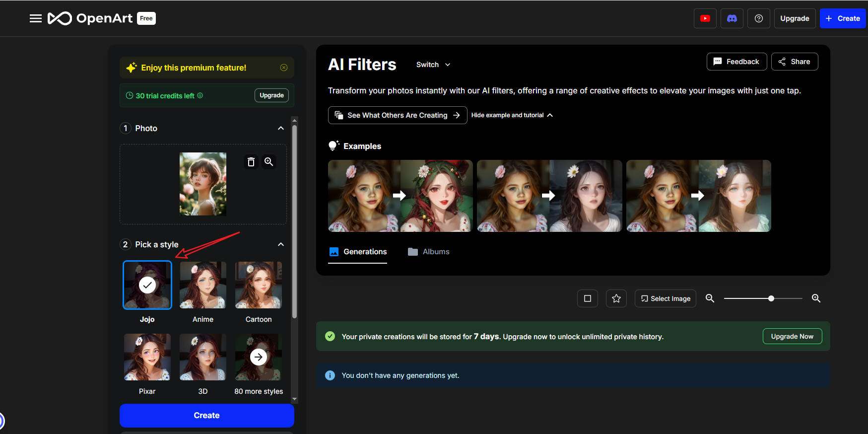Open the Discord community icon
Viewport: 868px width, 434px height.
[732, 18]
